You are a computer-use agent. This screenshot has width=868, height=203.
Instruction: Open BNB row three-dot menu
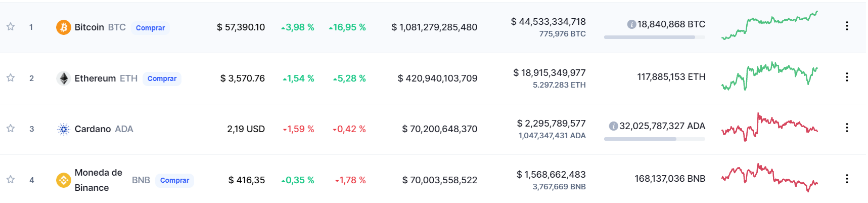pyautogui.click(x=847, y=179)
